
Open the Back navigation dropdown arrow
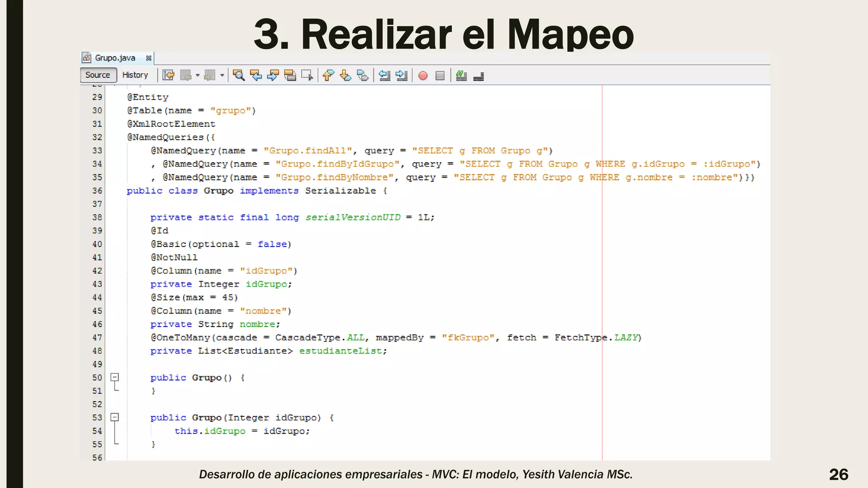click(198, 75)
